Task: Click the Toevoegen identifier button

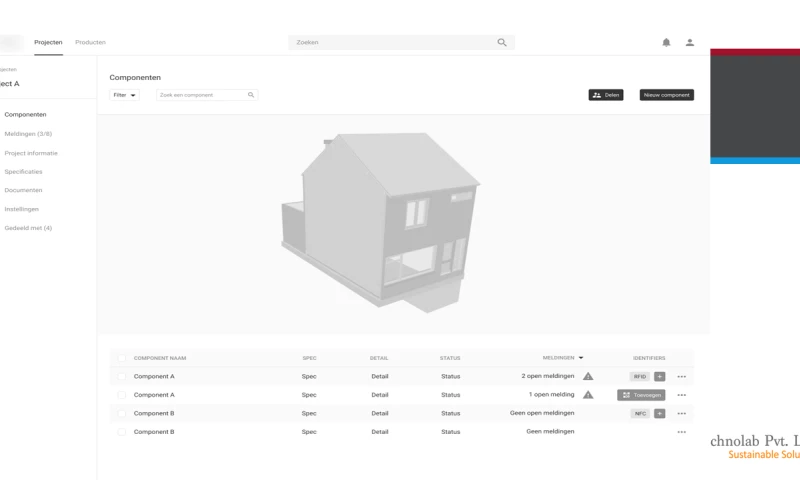Action: click(x=641, y=395)
